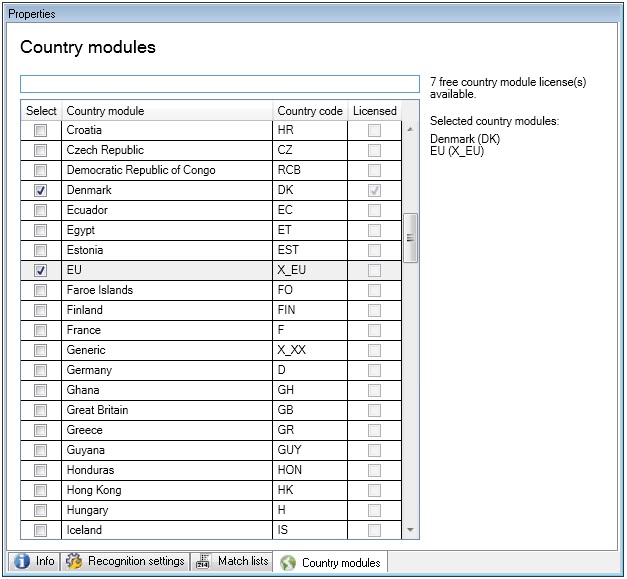Uncheck the Denmark country module

click(x=41, y=190)
